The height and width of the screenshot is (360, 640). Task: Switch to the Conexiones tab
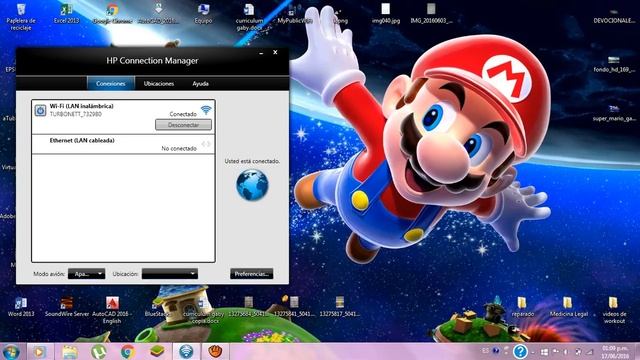pos(111,83)
